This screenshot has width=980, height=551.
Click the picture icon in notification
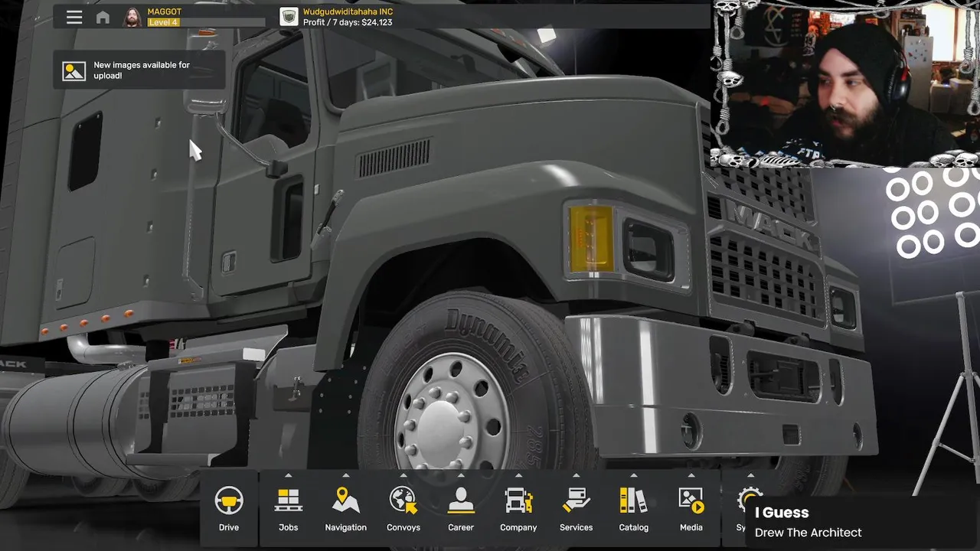click(x=74, y=70)
